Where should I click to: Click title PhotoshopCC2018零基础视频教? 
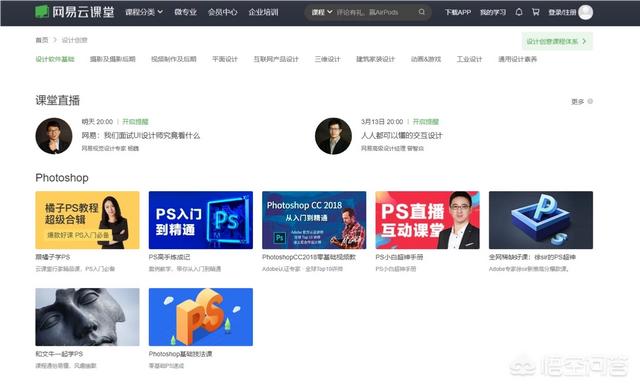pos(309,257)
